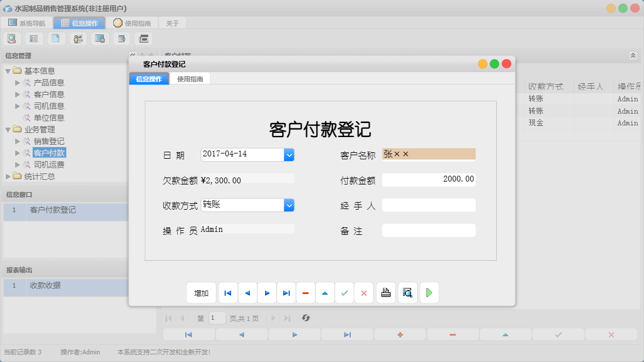Click the green run arrow in the dialog
This screenshot has height=362, width=644.
429,292
